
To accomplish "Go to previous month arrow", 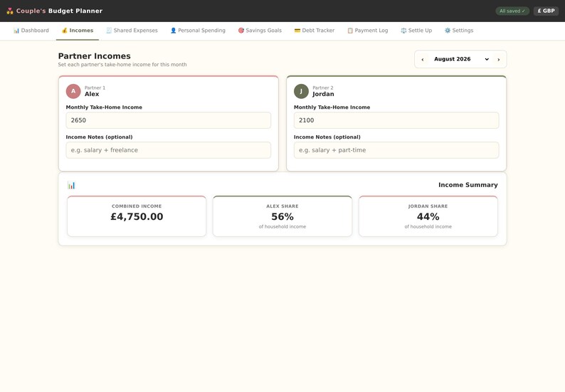I will tap(423, 60).
